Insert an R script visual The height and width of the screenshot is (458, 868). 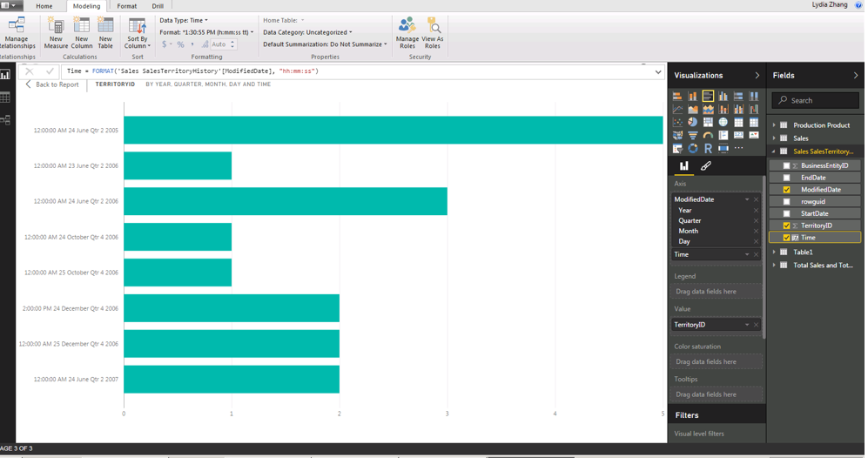(x=708, y=148)
